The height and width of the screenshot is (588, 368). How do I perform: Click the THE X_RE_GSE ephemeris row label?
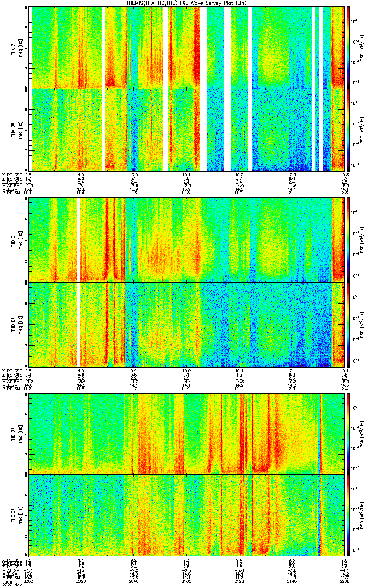pyautogui.click(x=11, y=559)
